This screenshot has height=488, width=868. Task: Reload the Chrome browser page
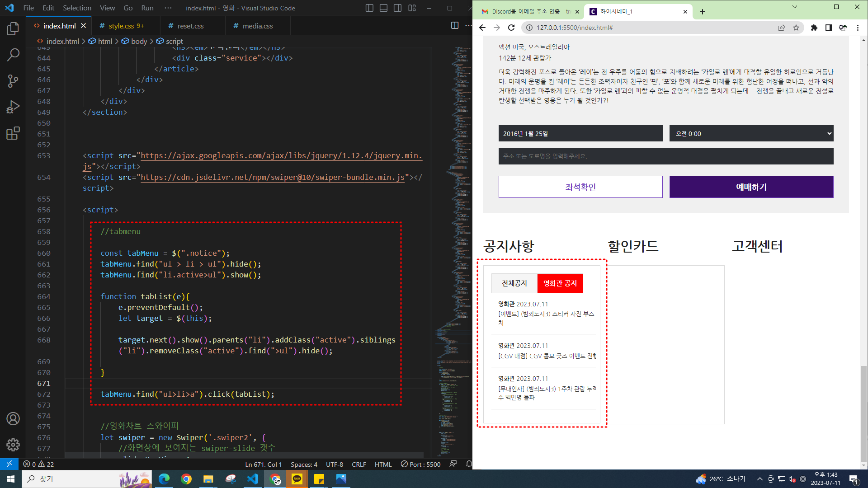pyautogui.click(x=511, y=28)
